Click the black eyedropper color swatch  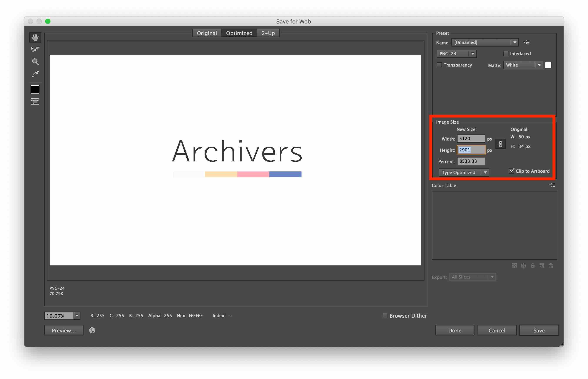[35, 89]
